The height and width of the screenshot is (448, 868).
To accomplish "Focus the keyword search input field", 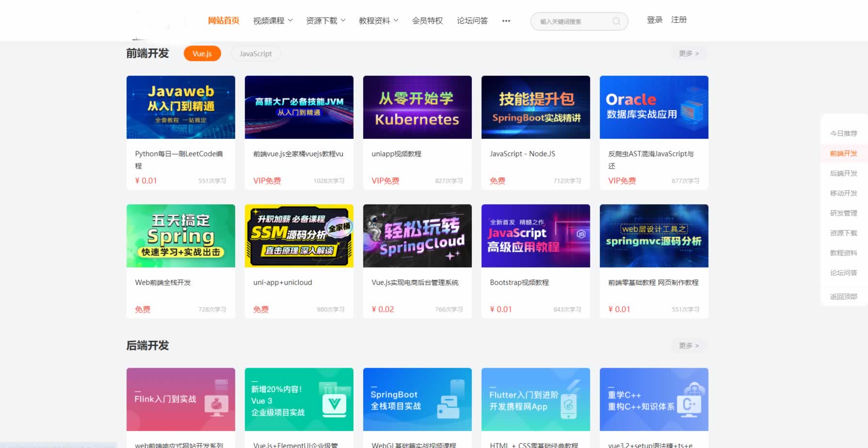I will [x=572, y=21].
